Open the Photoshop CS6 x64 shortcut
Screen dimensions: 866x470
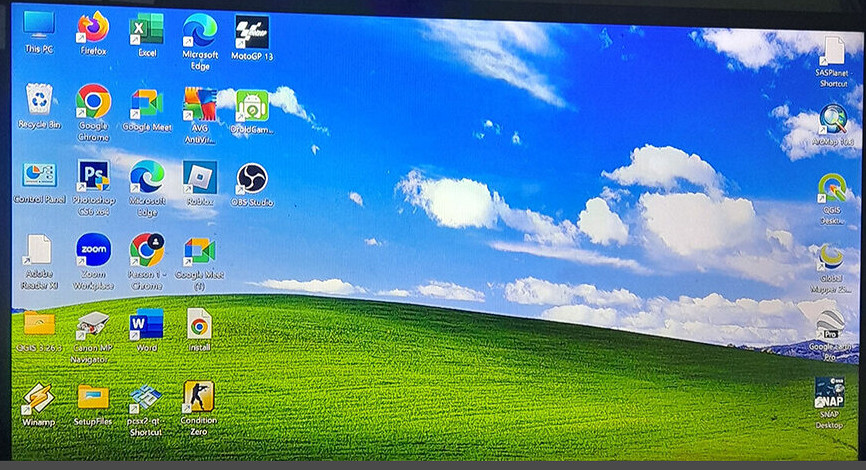point(93,177)
